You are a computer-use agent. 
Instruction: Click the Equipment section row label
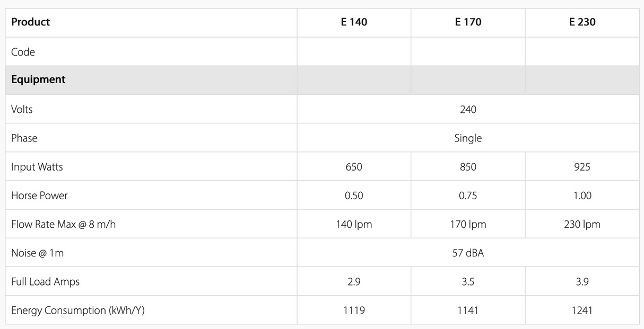coord(38,79)
